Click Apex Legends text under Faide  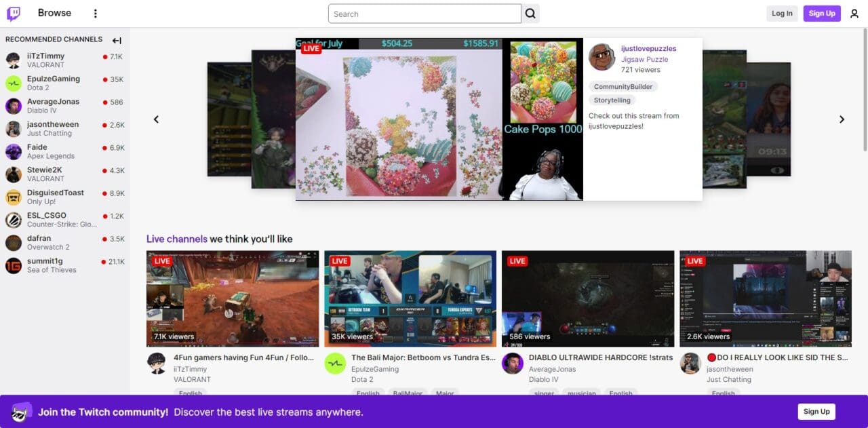[51, 156]
